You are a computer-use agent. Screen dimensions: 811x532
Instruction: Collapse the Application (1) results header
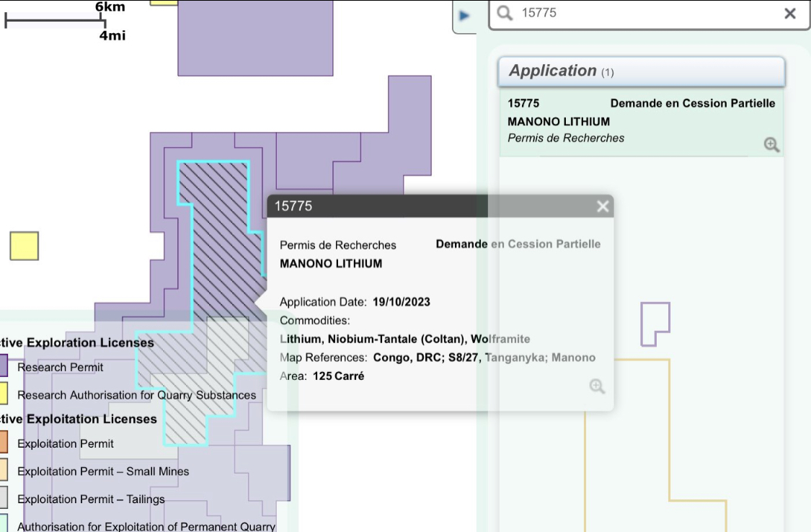642,71
